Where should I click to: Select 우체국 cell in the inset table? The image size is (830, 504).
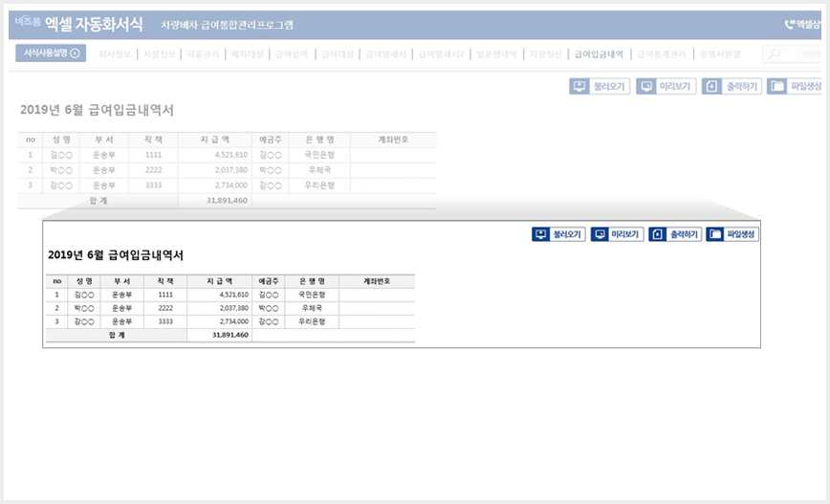312,308
